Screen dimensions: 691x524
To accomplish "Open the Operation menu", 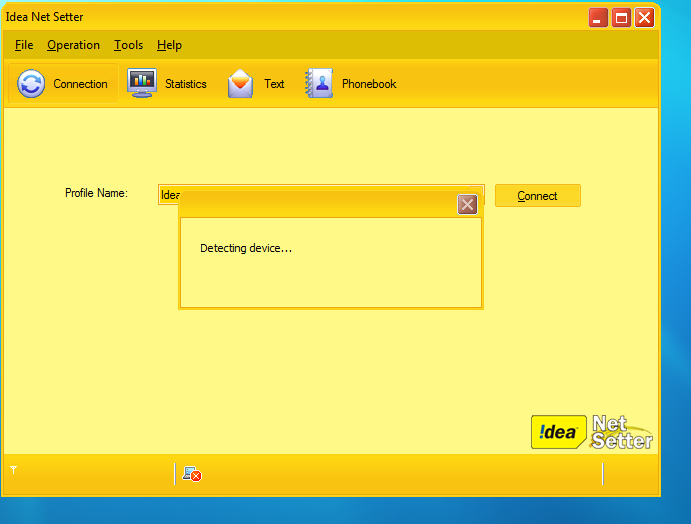I will click(74, 45).
